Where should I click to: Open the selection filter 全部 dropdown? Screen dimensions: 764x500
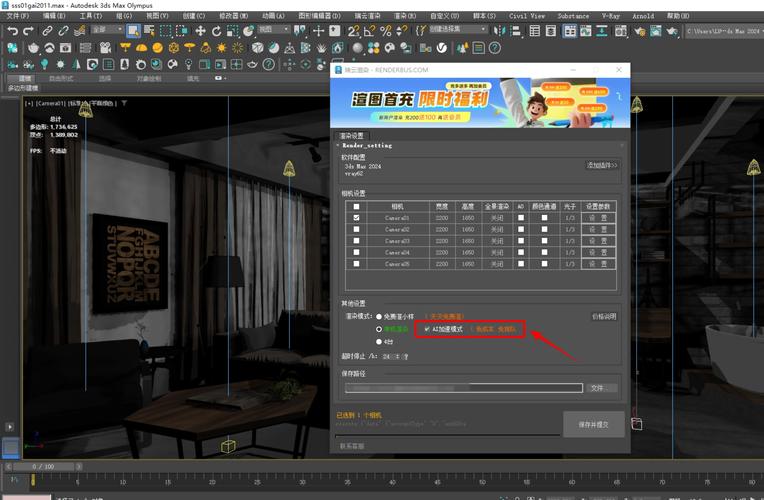coord(107,30)
